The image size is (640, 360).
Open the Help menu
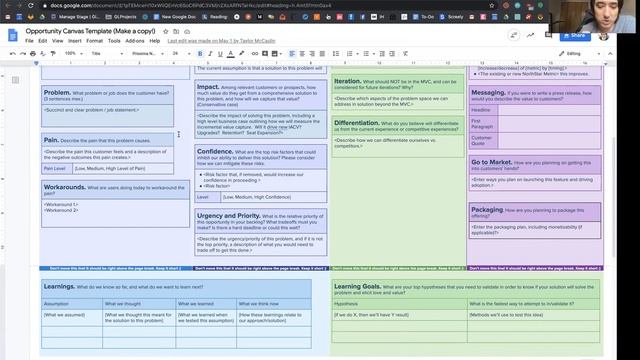pyautogui.click(x=155, y=41)
